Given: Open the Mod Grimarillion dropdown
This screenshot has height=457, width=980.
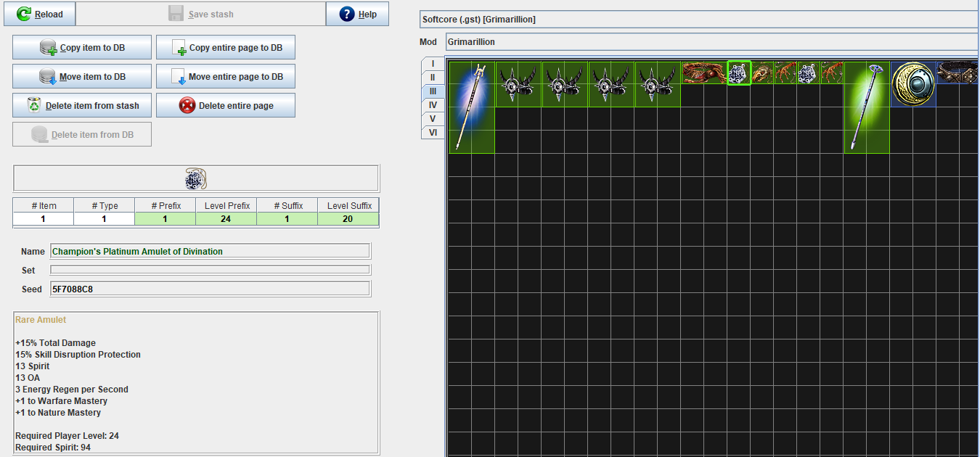Looking at the screenshot, I should (711, 42).
